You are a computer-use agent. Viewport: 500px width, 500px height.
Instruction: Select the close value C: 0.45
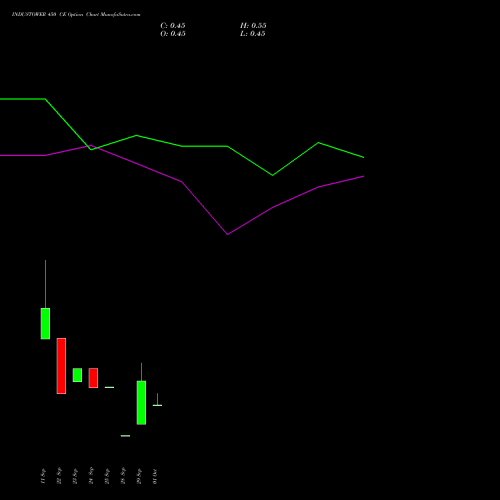173,26
